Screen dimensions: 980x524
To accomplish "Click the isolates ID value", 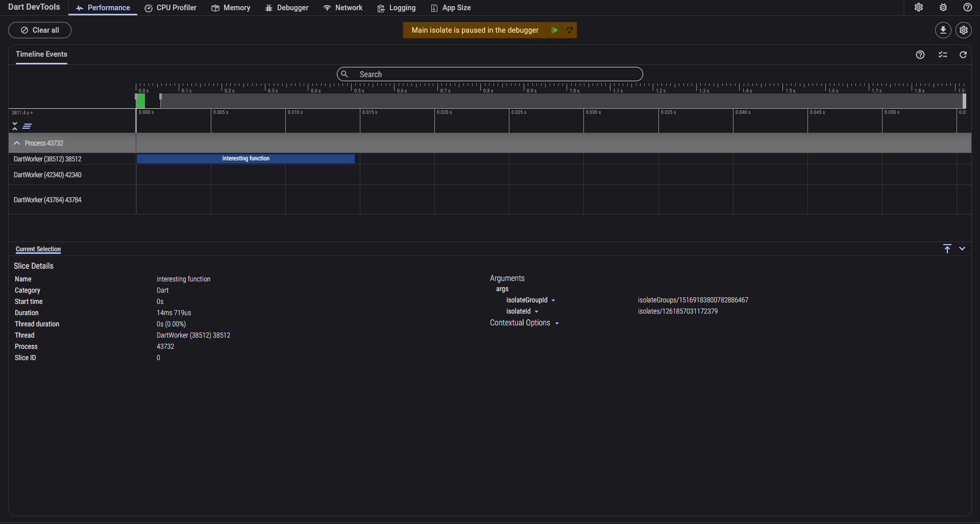I will pyautogui.click(x=678, y=311).
